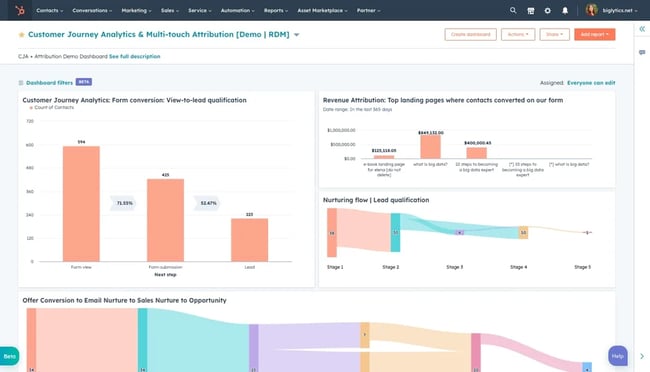The width and height of the screenshot is (650, 372).
Task: Open the Share dropdown button
Action: coord(554,34)
